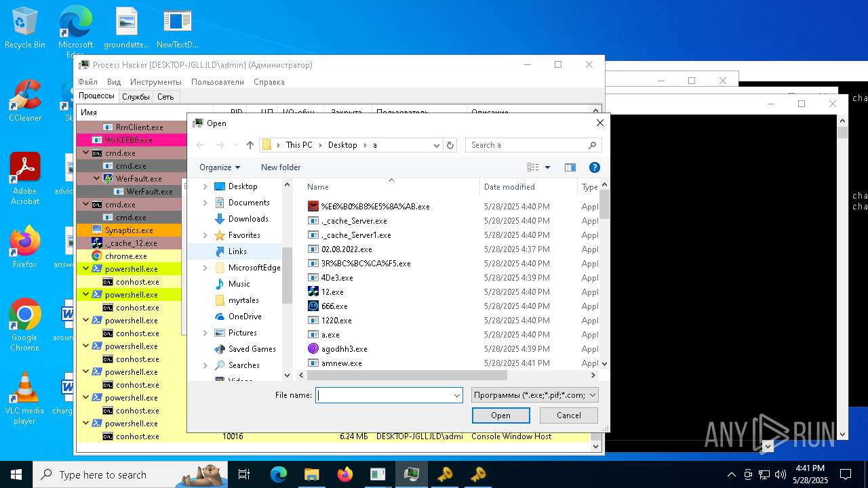Viewport: 868px width, 488px height.
Task: Select Links in the navigation tree
Action: pyautogui.click(x=237, y=251)
